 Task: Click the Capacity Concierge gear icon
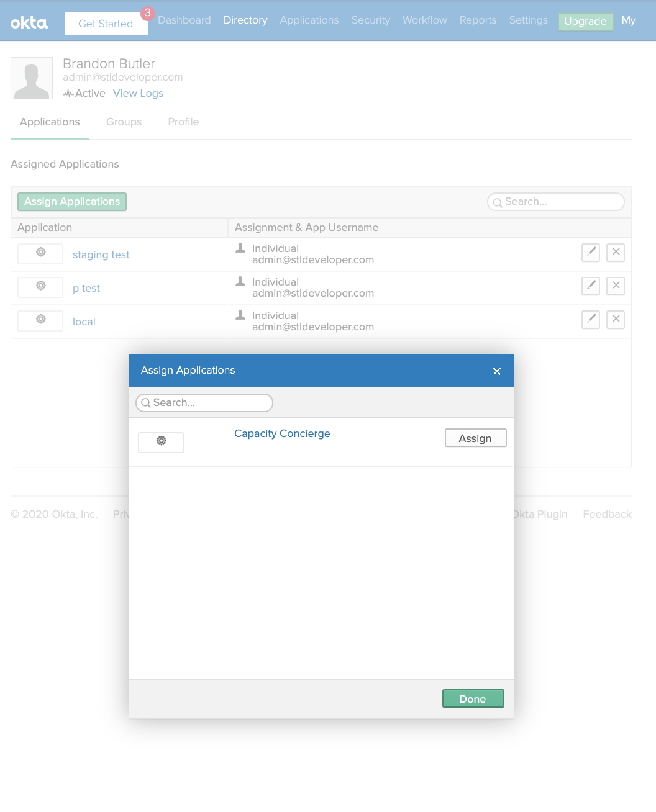click(161, 441)
